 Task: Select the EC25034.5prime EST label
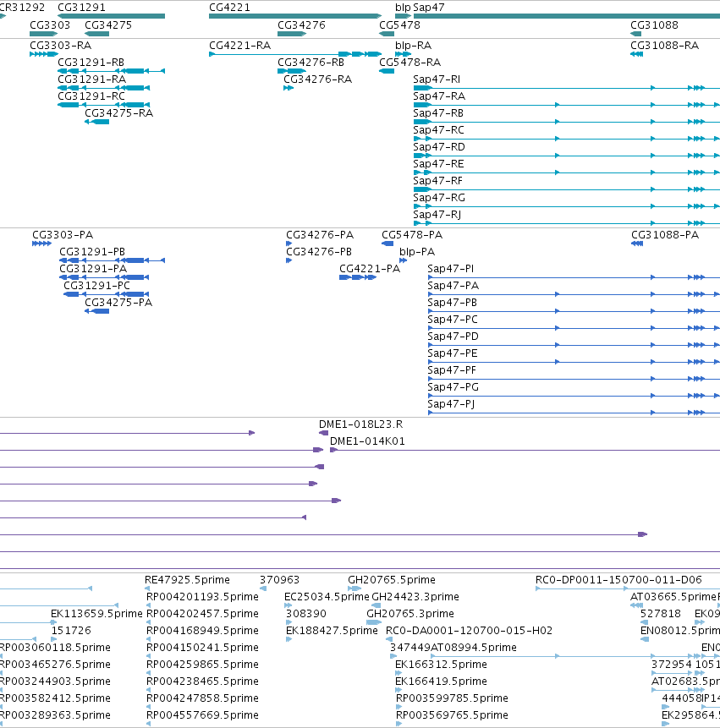tap(327, 597)
